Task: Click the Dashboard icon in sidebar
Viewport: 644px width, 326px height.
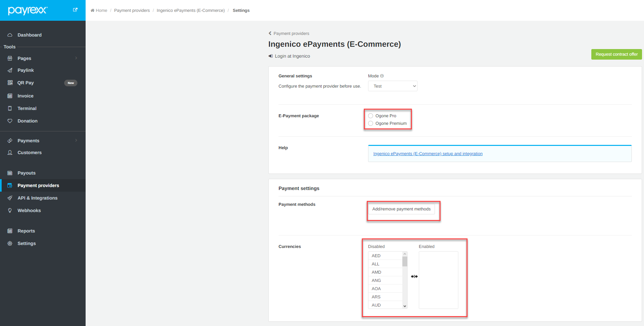Action: 10,35
